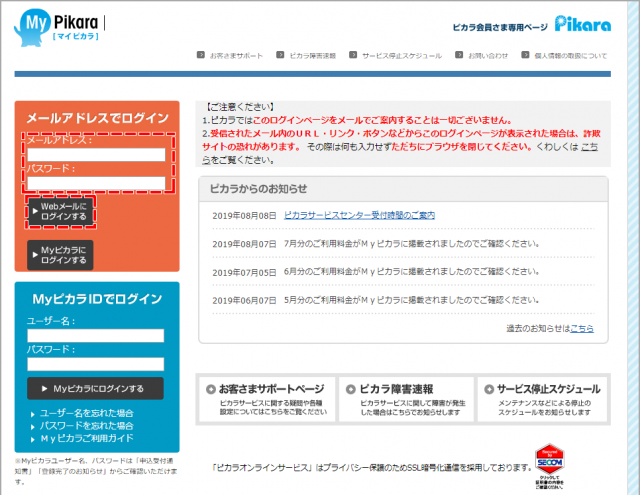Click the メールアドレスでログイン heading
The height and width of the screenshot is (495, 640).
(x=98, y=118)
